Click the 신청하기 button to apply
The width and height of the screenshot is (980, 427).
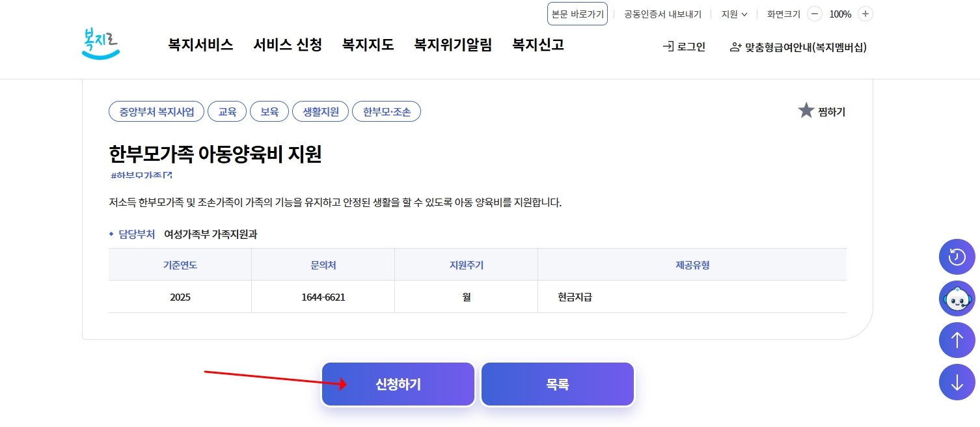398,384
